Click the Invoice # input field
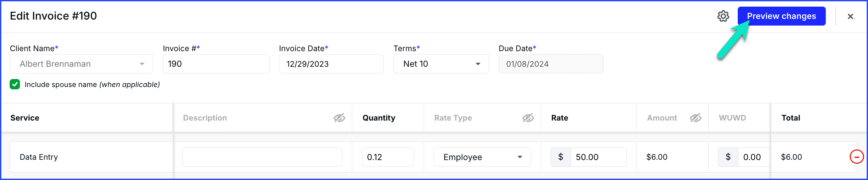Viewport: 868px width, 180px height. (x=216, y=64)
